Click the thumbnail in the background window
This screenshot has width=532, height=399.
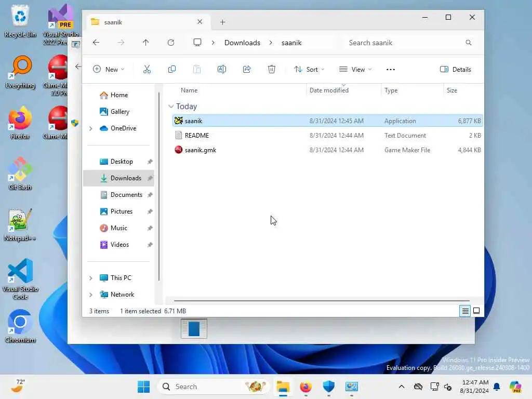[x=194, y=329]
